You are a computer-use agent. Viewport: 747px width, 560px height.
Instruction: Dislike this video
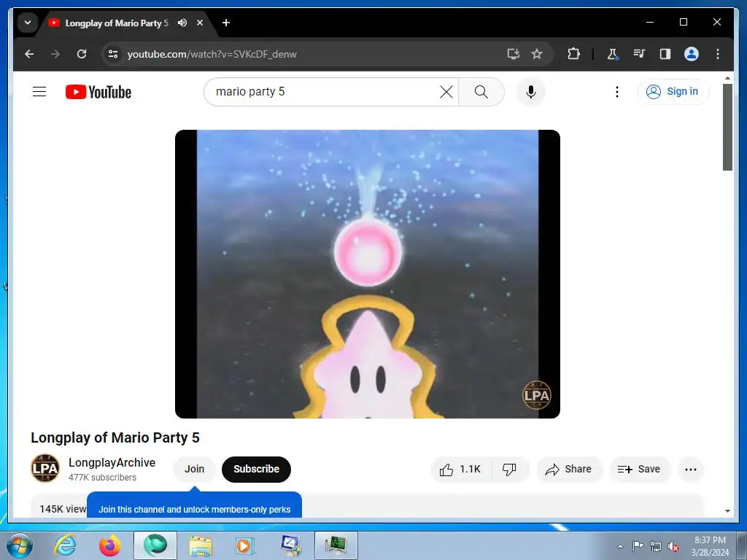pos(509,470)
